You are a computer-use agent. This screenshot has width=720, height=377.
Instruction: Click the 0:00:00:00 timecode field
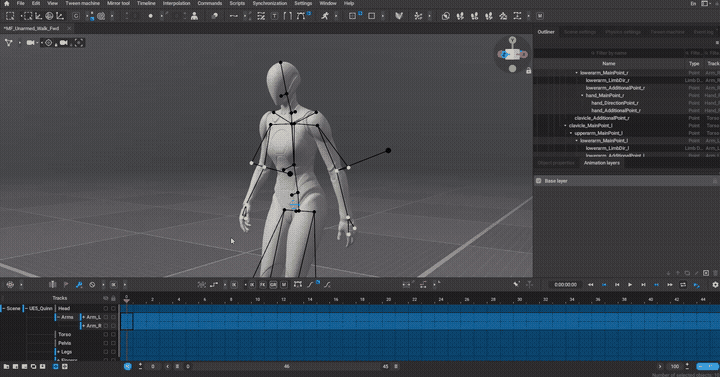tap(565, 285)
